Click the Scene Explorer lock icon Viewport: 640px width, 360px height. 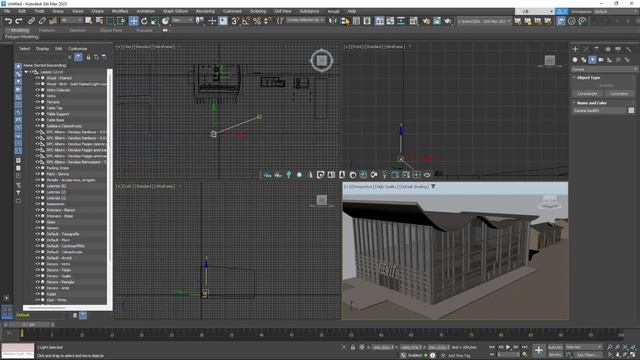[x=88, y=57]
